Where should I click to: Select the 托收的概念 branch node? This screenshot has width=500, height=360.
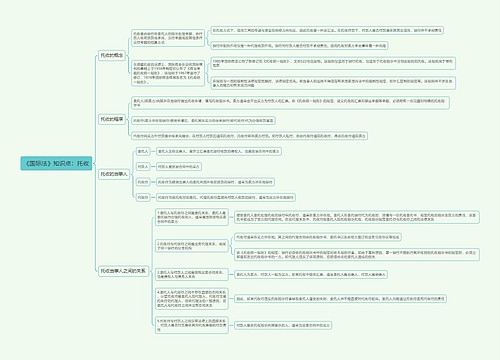point(112,55)
